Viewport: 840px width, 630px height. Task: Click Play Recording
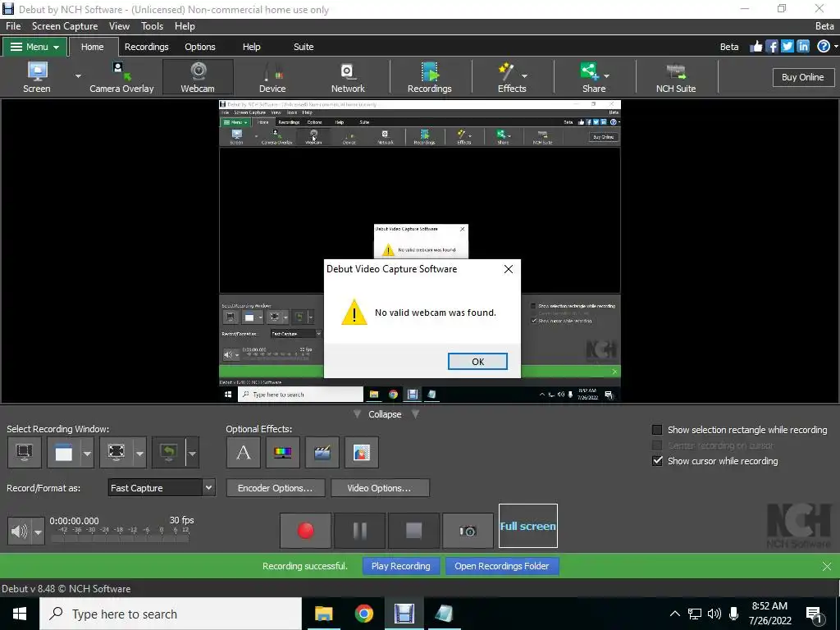pyautogui.click(x=400, y=566)
